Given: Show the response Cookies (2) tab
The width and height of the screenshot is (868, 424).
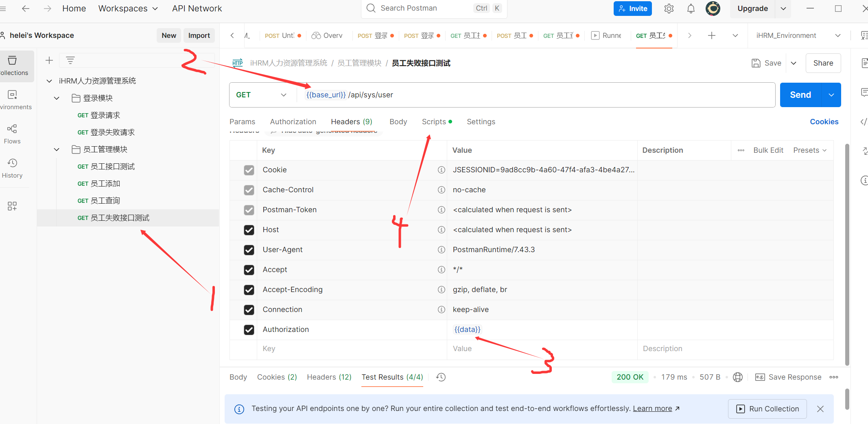Looking at the screenshot, I should [277, 377].
